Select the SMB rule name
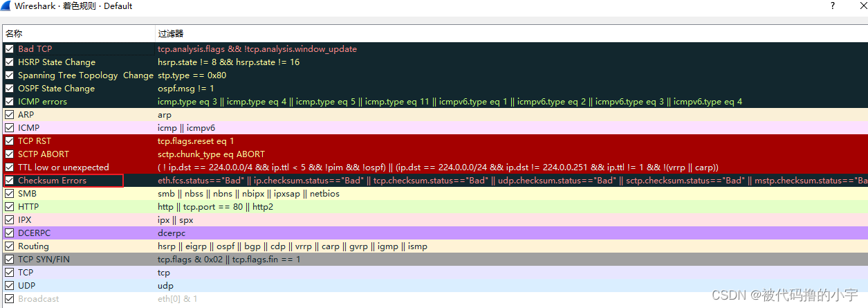The image size is (868, 308). 27,194
